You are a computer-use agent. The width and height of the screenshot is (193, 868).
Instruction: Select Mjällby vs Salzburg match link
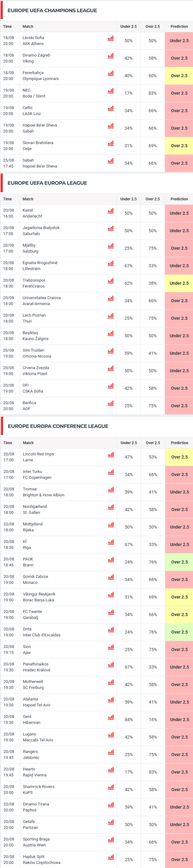pyautogui.click(x=30, y=248)
